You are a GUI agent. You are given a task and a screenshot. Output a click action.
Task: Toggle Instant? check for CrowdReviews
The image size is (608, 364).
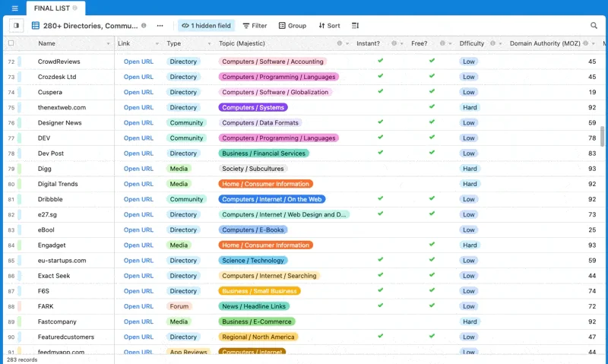click(x=381, y=61)
